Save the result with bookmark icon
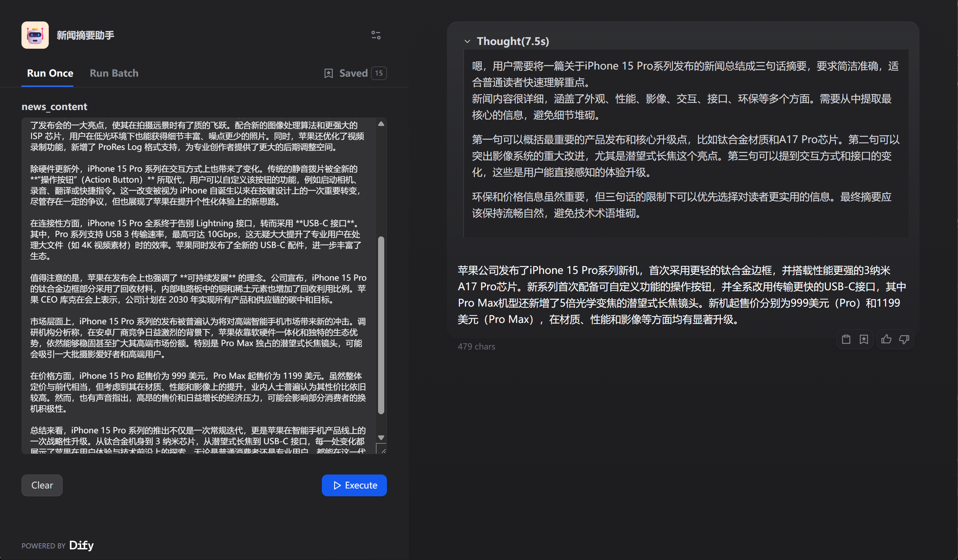958x560 pixels. click(x=864, y=339)
